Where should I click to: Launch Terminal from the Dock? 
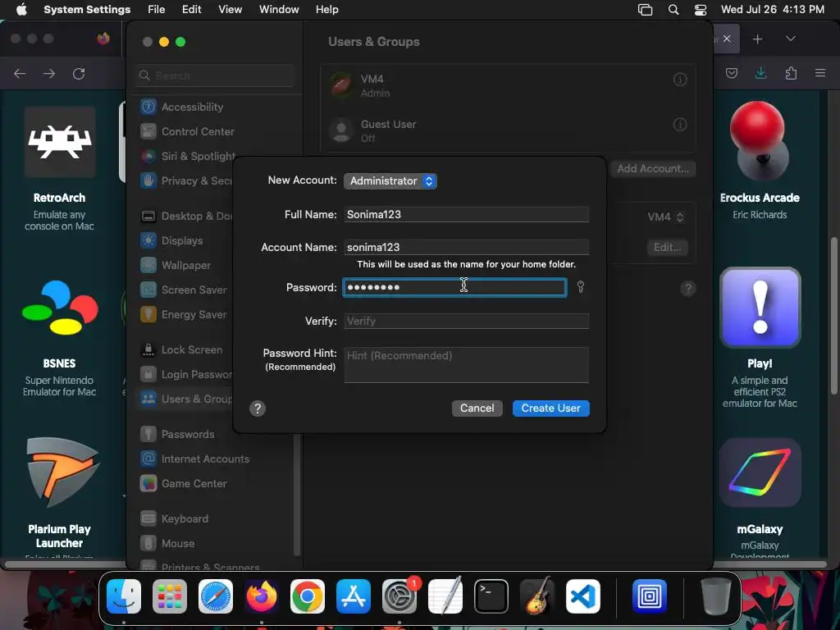(491, 596)
